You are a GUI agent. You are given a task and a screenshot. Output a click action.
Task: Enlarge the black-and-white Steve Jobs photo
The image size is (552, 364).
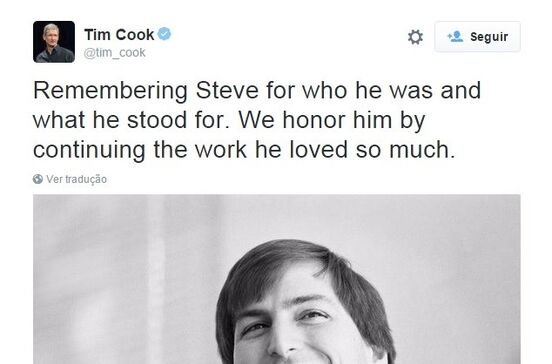click(x=277, y=279)
